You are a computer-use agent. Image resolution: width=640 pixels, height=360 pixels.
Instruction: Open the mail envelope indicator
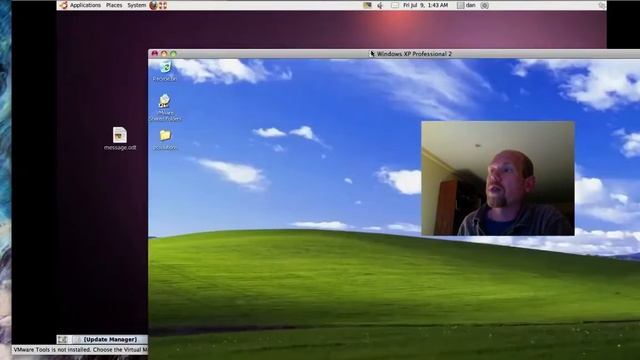click(395, 5)
